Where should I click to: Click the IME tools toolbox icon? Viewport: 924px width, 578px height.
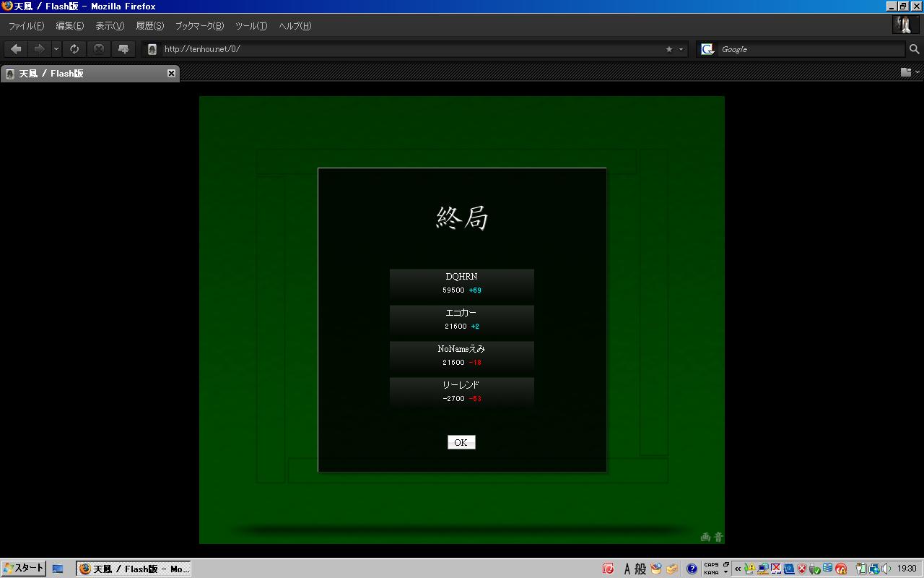click(x=672, y=569)
